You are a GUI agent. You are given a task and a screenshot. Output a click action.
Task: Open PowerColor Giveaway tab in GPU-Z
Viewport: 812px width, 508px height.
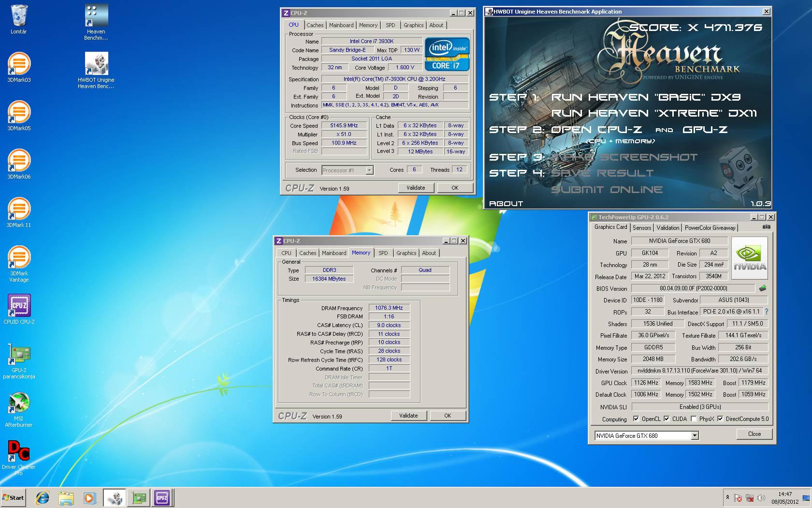click(710, 228)
